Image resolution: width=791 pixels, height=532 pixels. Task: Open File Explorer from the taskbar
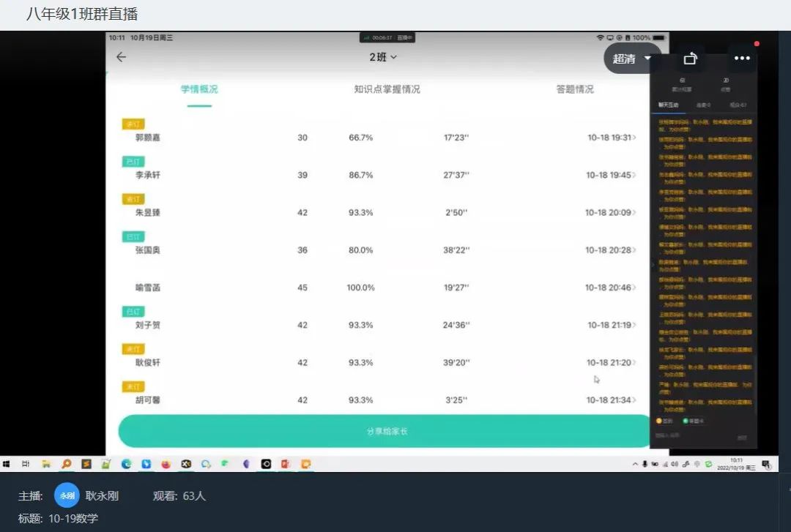pos(46,464)
